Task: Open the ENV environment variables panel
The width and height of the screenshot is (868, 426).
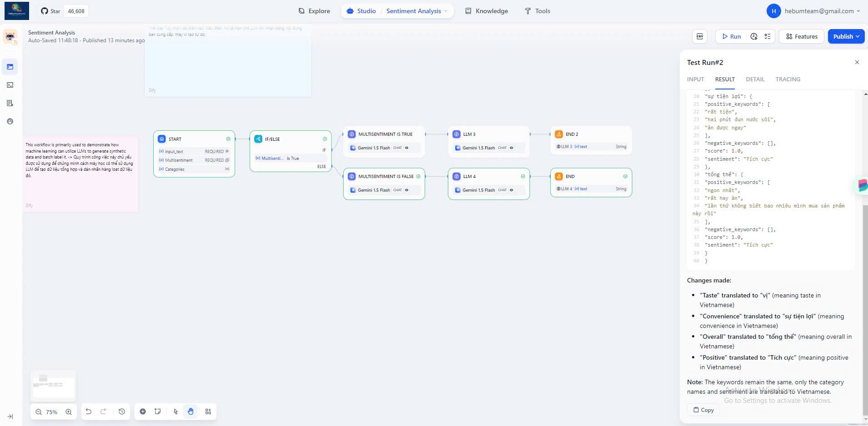Action: [x=700, y=36]
